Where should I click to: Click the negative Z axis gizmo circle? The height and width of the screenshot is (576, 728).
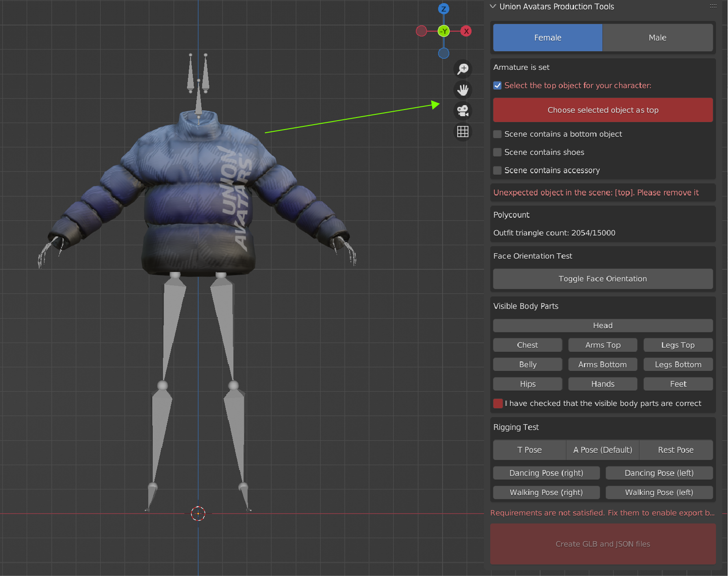tap(443, 53)
